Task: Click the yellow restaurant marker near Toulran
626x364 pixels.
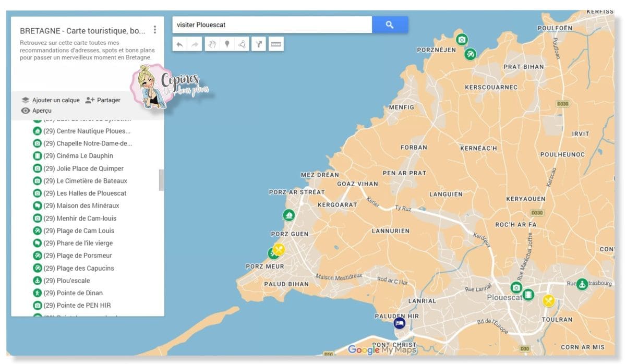Action: [x=548, y=301]
